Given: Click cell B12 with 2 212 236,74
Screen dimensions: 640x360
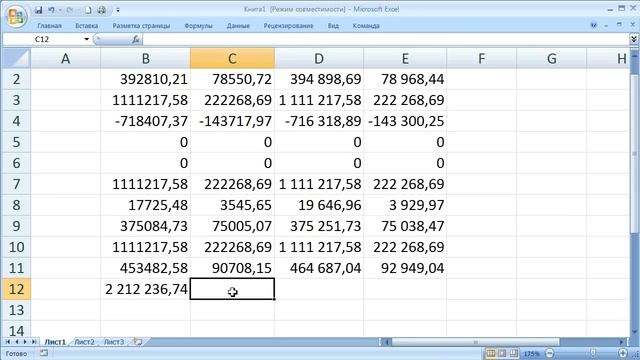Looking at the screenshot, I should point(145,289).
